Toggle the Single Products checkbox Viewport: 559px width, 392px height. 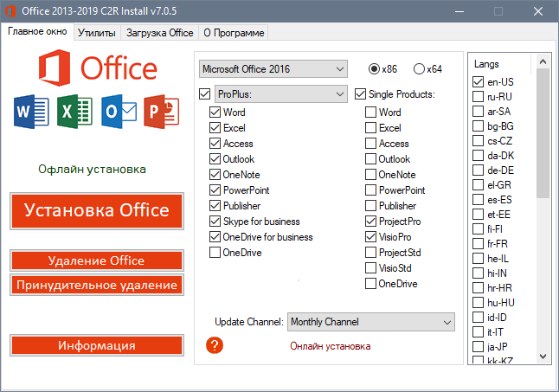click(361, 94)
